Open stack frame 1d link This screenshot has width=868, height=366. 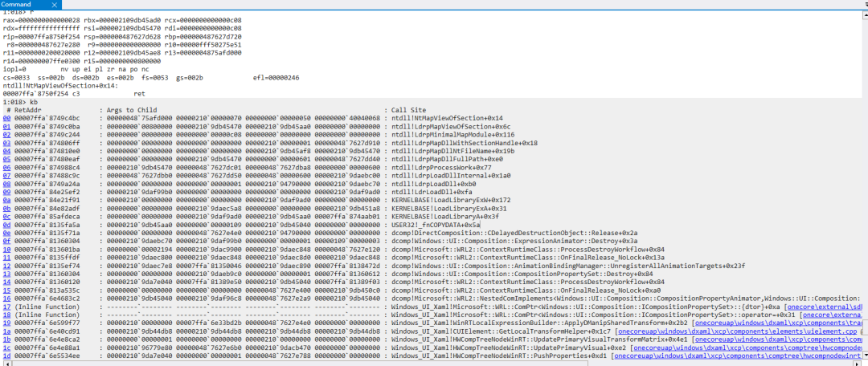pyautogui.click(x=6, y=356)
